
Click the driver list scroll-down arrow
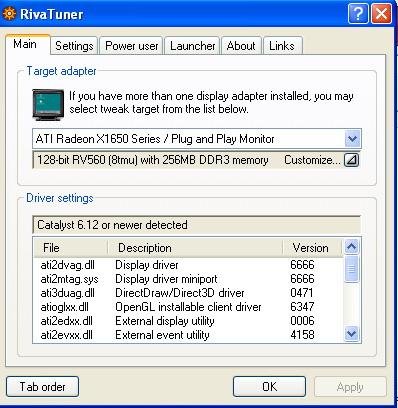point(352,333)
